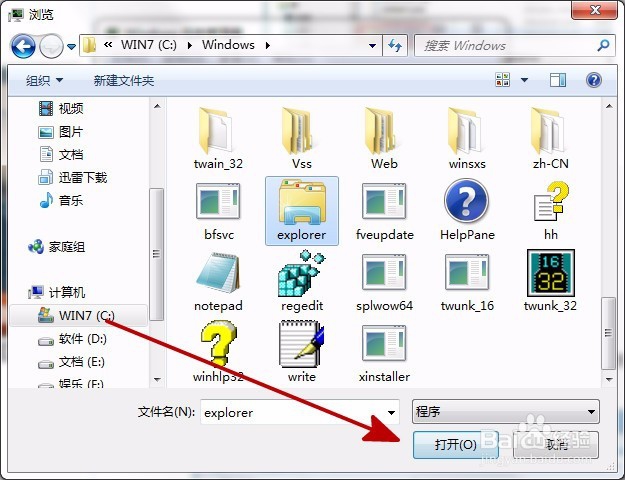Open the help button in toolbar

pyautogui.click(x=594, y=80)
